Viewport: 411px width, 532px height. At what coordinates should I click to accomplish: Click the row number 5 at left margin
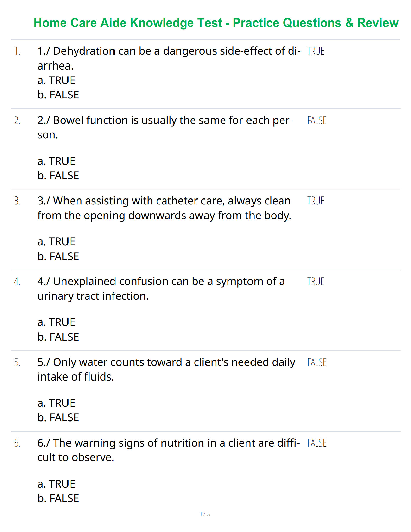click(x=17, y=362)
